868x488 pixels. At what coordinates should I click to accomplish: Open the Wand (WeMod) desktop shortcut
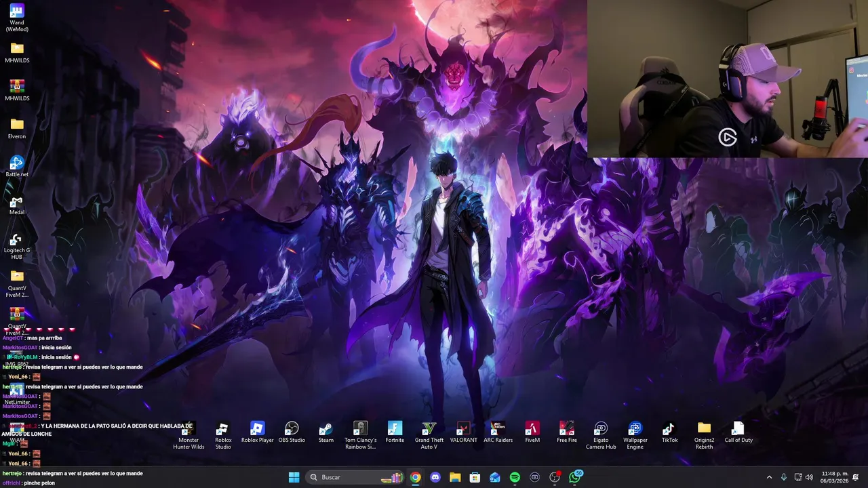(17, 18)
